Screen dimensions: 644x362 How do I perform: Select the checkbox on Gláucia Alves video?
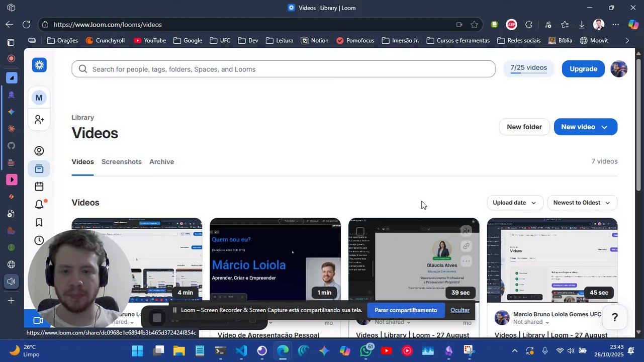pyautogui.click(x=360, y=232)
